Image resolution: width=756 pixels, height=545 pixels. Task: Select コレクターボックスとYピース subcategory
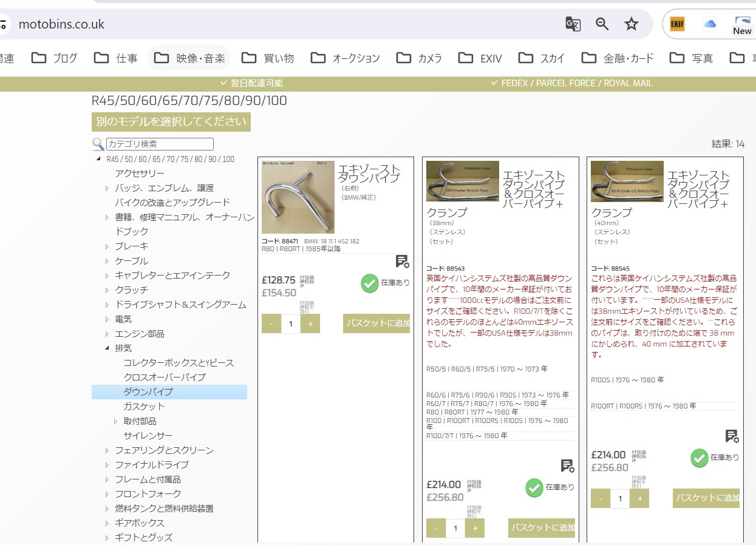coord(179,362)
